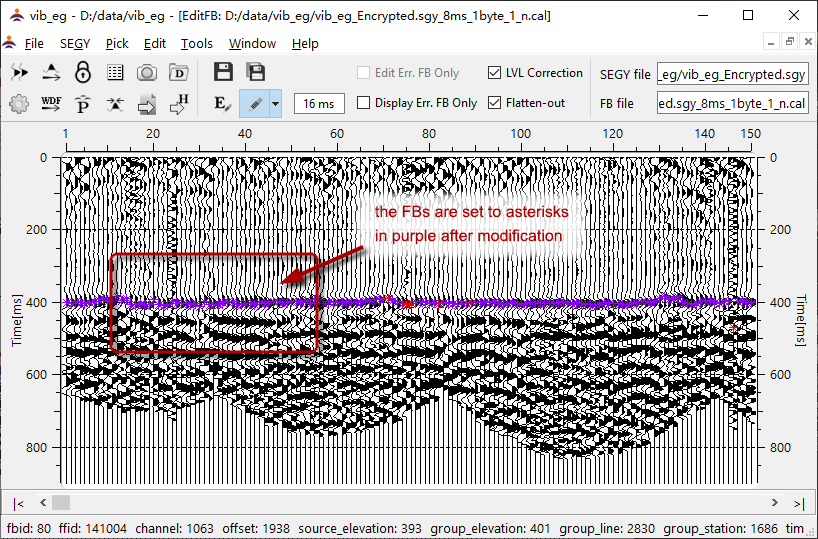Uncheck the LVL Correction checkbox
Viewport: 818px width, 539px height.
coord(494,73)
